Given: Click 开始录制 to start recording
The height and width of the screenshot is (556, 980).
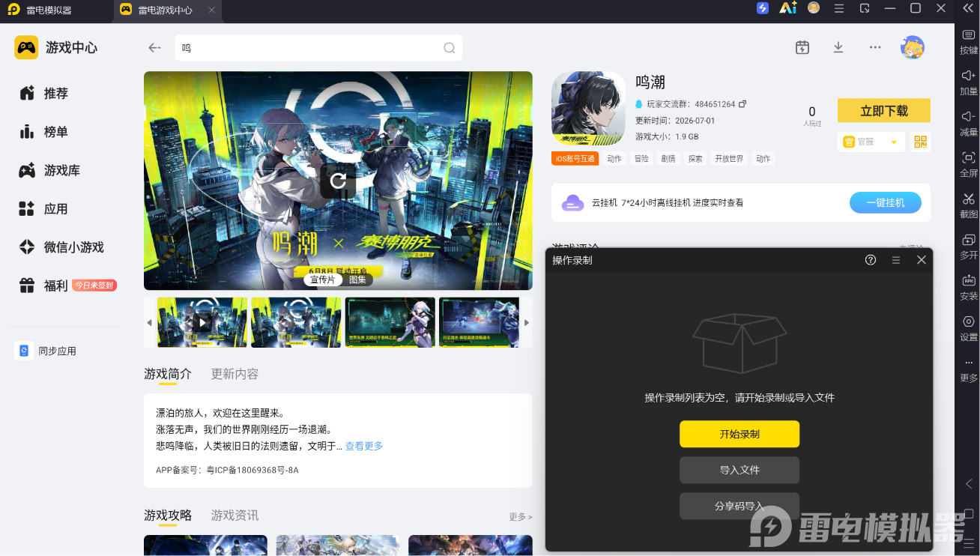Looking at the screenshot, I should [739, 434].
